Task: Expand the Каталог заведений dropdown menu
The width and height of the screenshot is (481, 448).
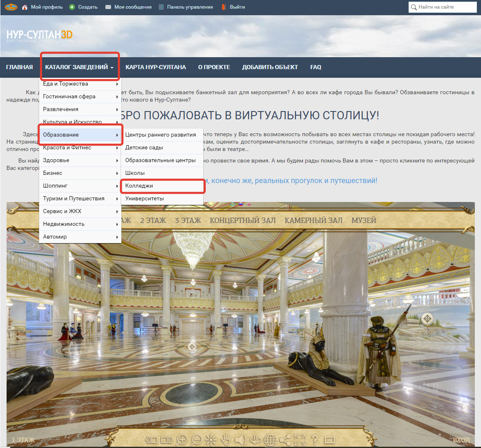Action: click(x=79, y=67)
